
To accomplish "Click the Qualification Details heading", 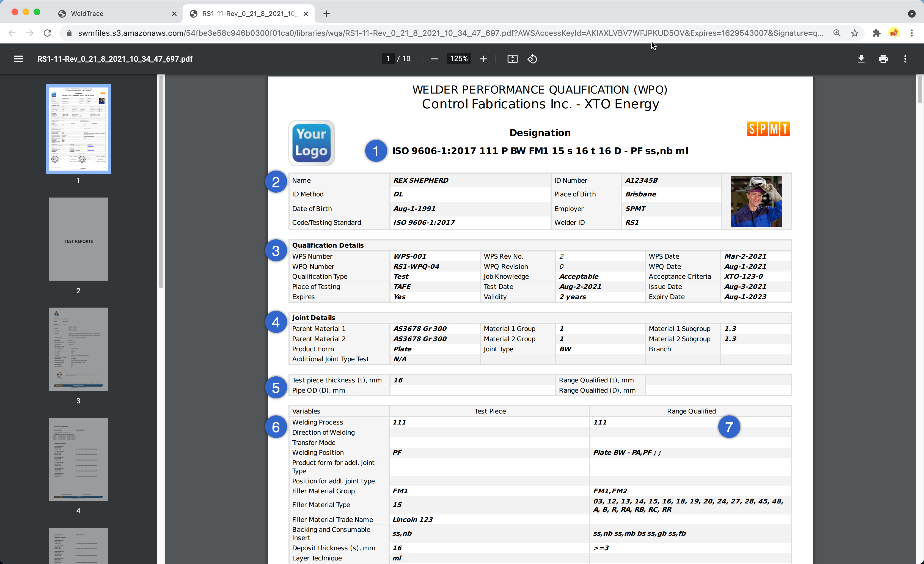I will pyautogui.click(x=328, y=245).
